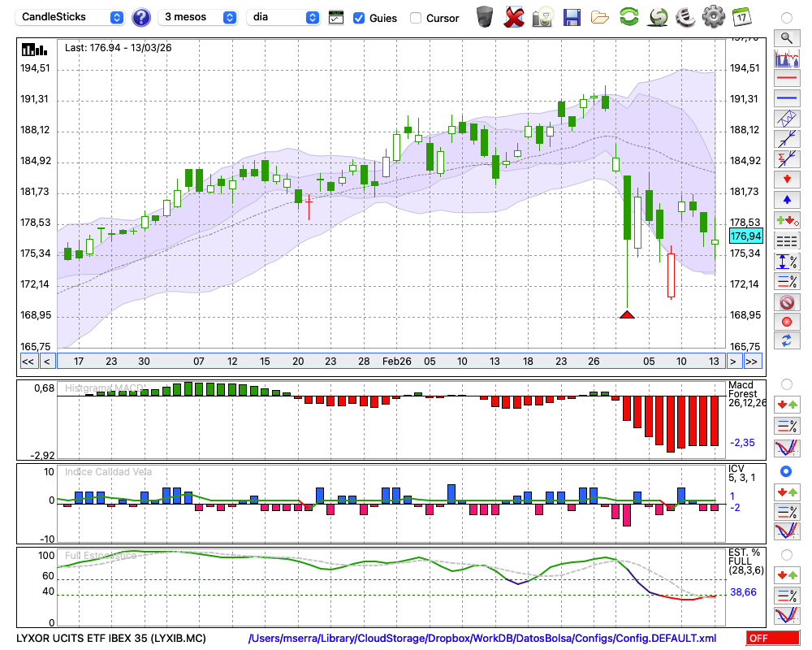Click the dashed horizontal lines tool

(x=787, y=240)
